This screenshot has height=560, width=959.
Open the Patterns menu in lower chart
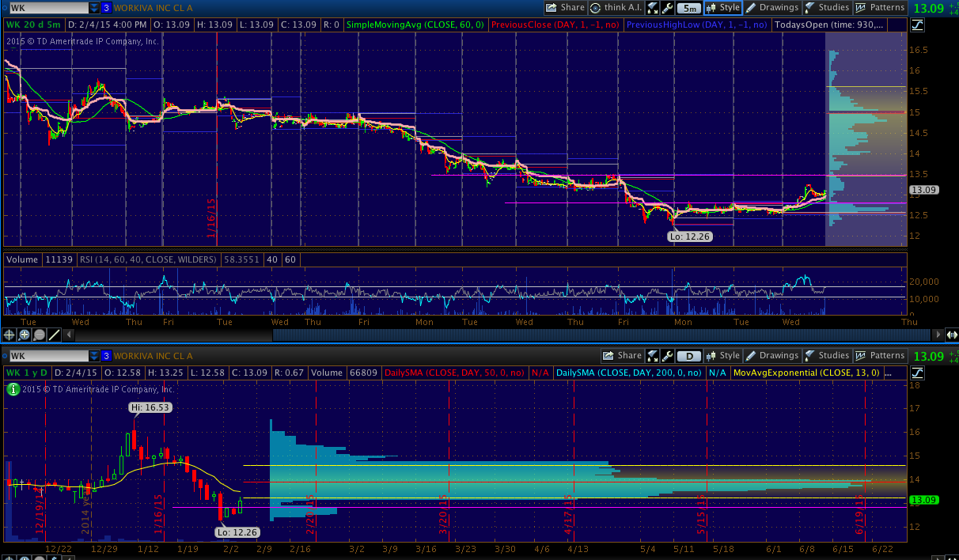[x=880, y=356]
